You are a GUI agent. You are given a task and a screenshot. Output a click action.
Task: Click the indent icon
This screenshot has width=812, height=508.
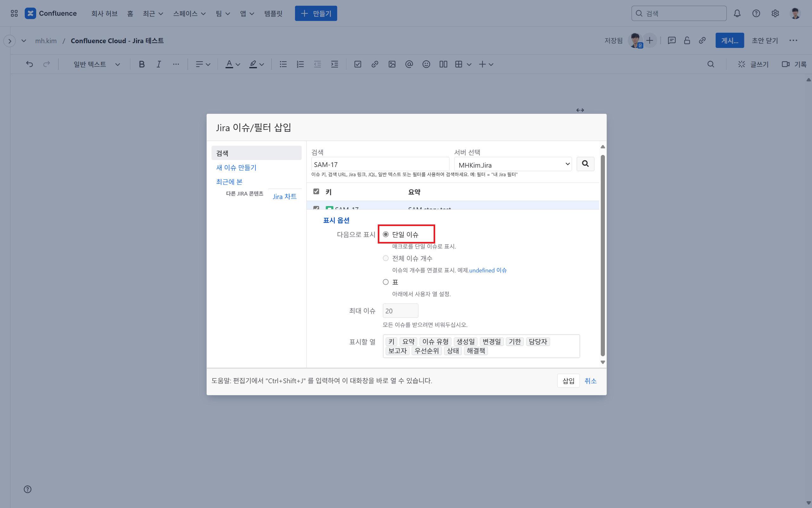tap(335, 64)
